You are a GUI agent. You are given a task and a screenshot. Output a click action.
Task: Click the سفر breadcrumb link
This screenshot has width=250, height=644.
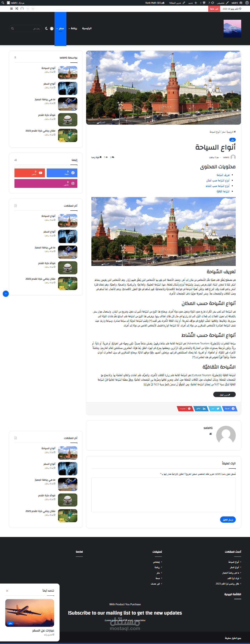tap(223, 132)
